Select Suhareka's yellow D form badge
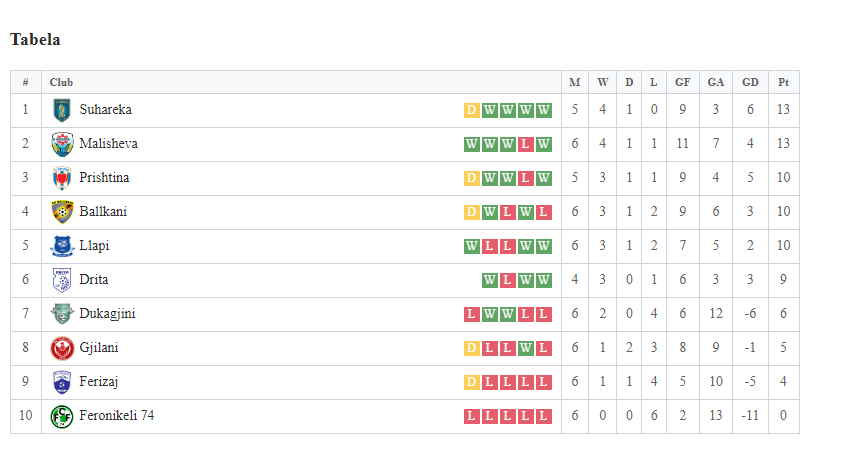Viewport: 868px width, 460px height. [x=472, y=110]
